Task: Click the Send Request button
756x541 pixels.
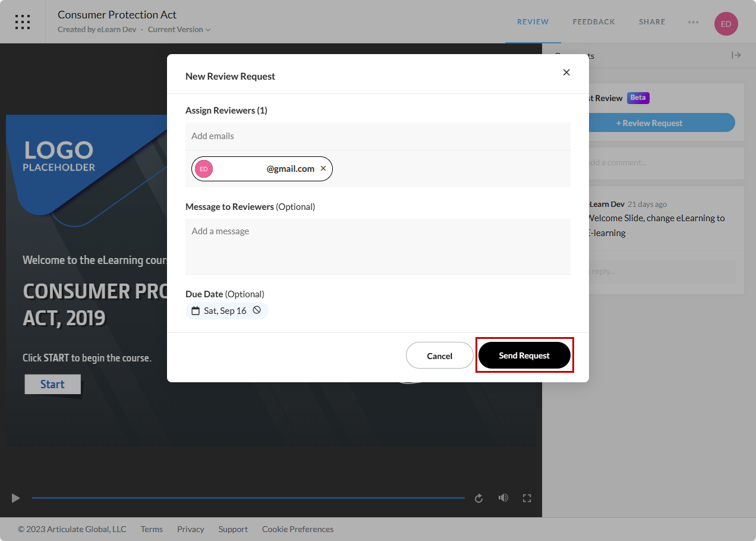Action: [524, 356]
